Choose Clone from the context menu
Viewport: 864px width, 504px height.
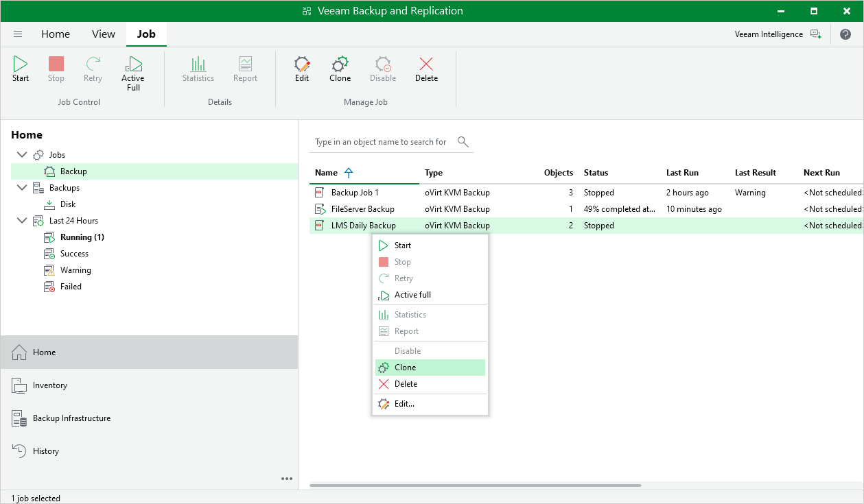click(405, 367)
